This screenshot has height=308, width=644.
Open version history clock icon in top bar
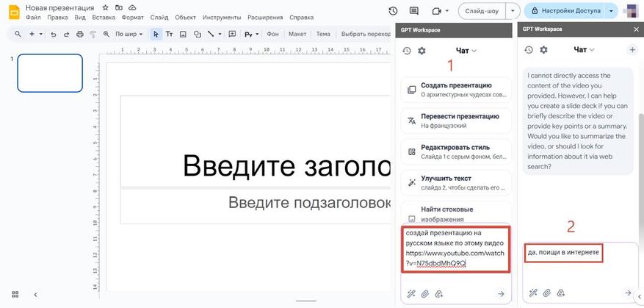[393, 11]
